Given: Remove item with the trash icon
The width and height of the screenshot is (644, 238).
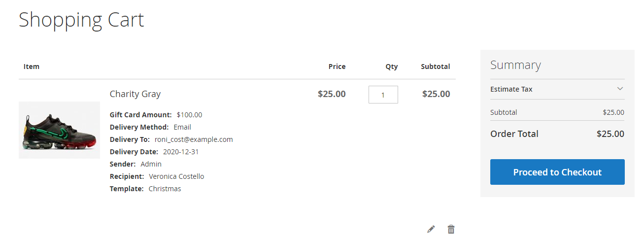Looking at the screenshot, I should 451,229.
